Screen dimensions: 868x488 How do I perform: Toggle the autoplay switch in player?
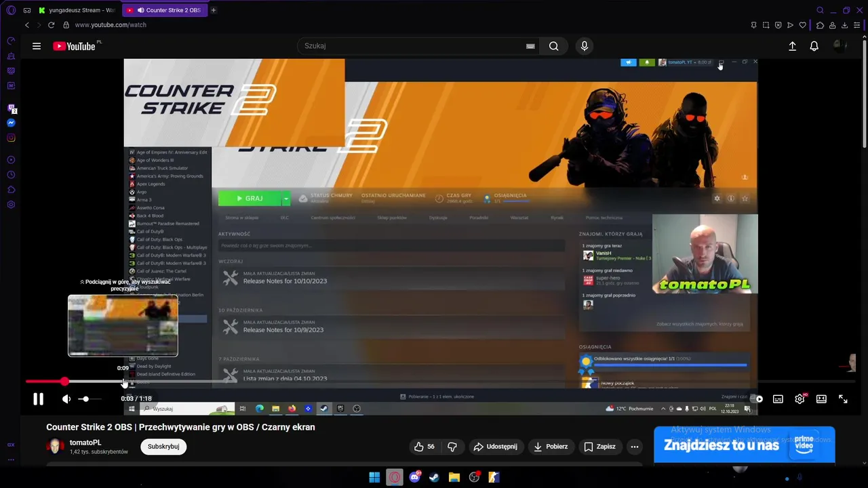tap(757, 399)
